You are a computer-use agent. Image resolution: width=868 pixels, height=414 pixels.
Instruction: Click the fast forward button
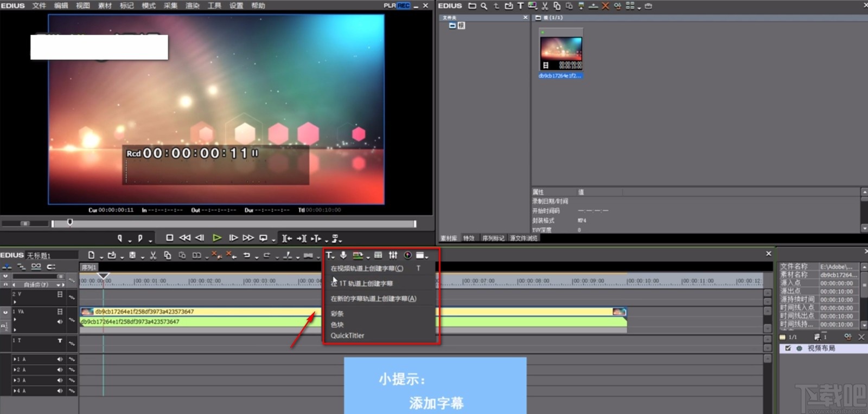(248, 238)
